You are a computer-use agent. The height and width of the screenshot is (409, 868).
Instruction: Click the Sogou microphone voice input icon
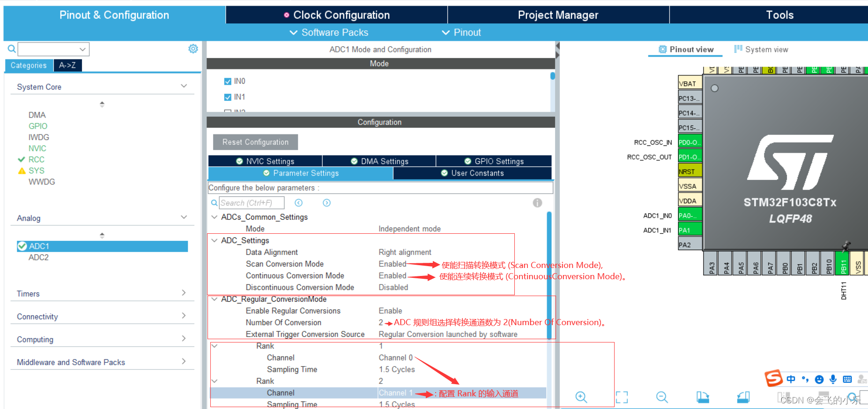point(833,379)
